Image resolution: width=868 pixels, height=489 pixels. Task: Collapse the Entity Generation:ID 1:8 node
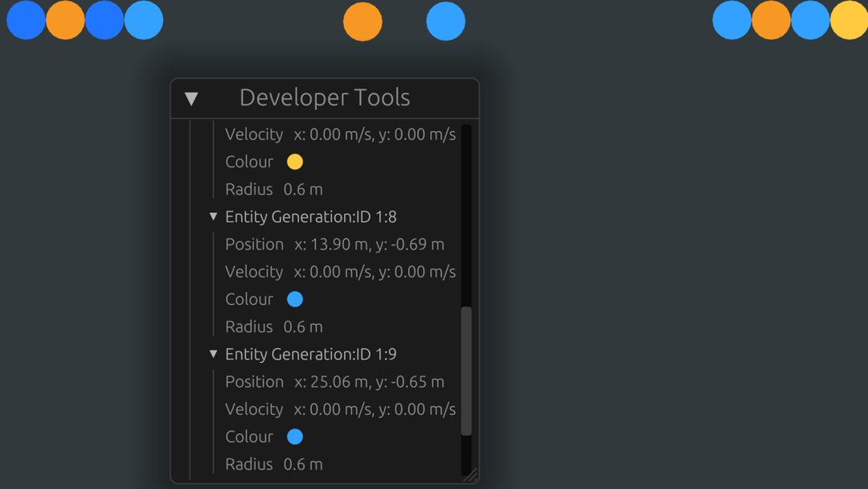coord(213,216)
